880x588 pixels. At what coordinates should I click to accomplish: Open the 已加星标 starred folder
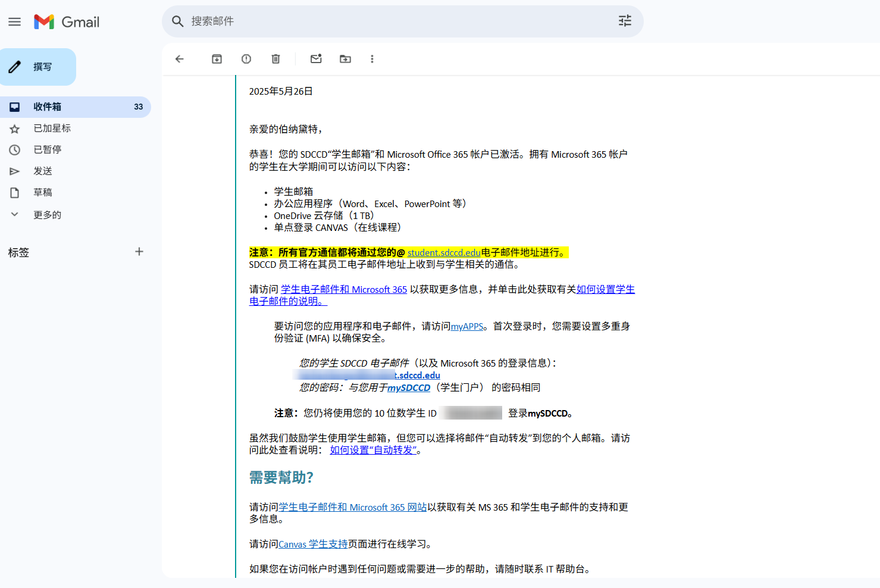(x=52, y=129)
